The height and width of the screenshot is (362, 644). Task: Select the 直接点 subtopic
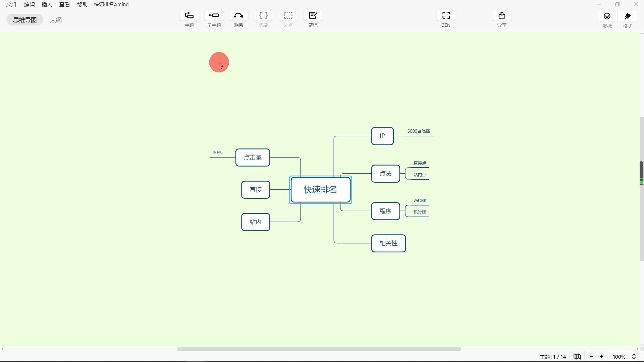point(420,163)
